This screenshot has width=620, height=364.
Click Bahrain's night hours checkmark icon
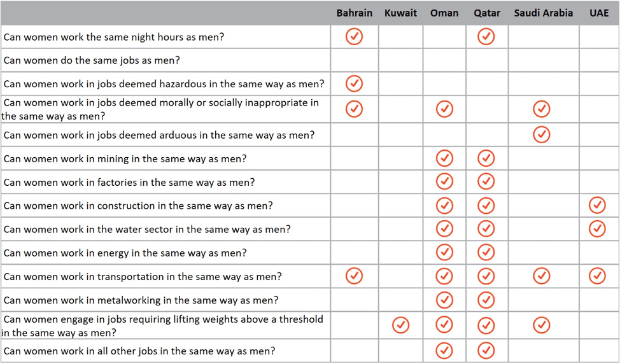point(354,36)
